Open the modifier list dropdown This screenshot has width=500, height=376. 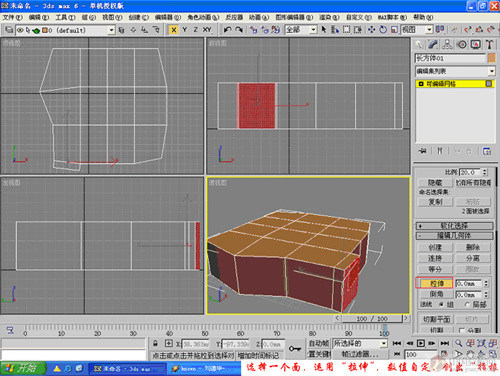[x=491, y=71]
